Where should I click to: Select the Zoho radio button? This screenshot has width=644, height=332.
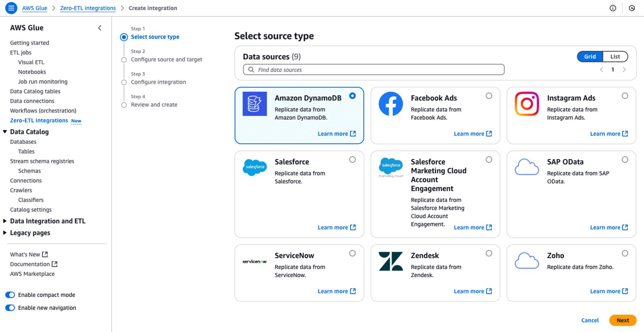(625, 253)
